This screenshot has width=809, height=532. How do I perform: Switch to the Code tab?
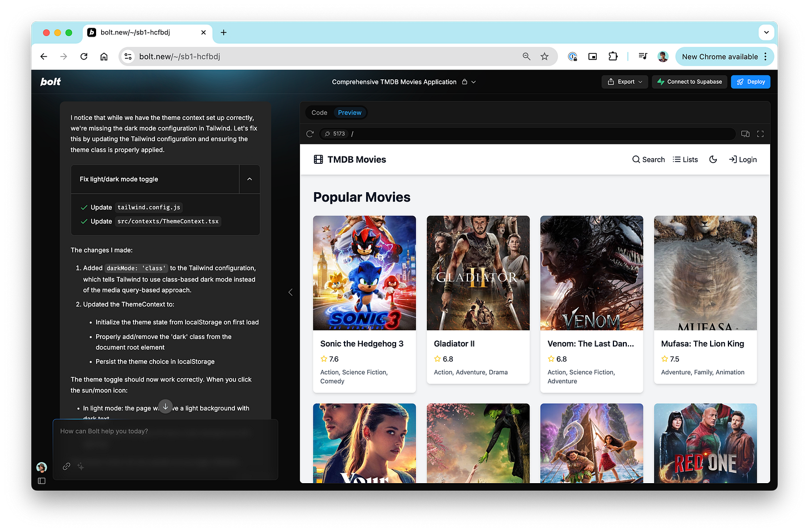pyautogui.click(x=319, y=112)
